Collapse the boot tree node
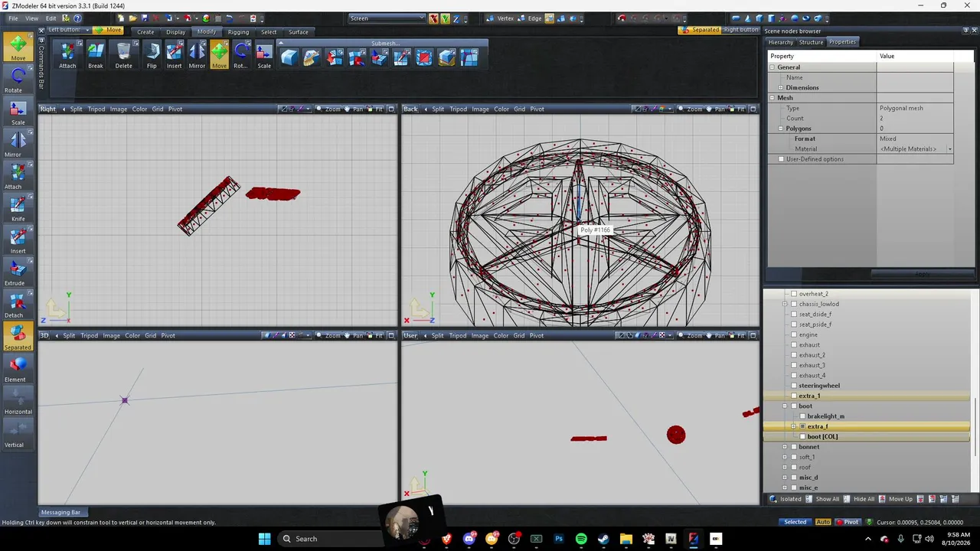The width and height of the screenshot is (980, 551). (785, 406)
